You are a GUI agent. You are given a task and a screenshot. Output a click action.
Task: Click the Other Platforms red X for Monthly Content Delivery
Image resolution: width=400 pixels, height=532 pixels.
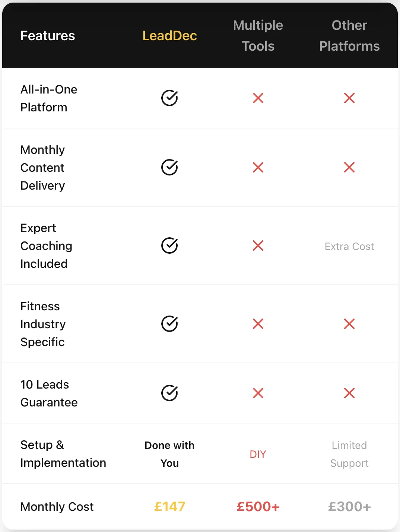[349, 167]
